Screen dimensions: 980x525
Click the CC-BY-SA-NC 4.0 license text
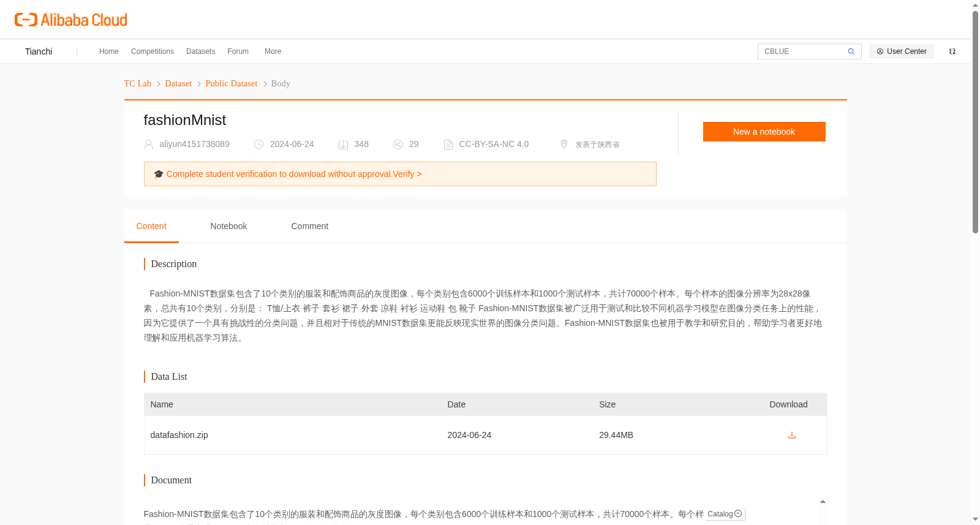pyautogui.click(x=494, y=144)
